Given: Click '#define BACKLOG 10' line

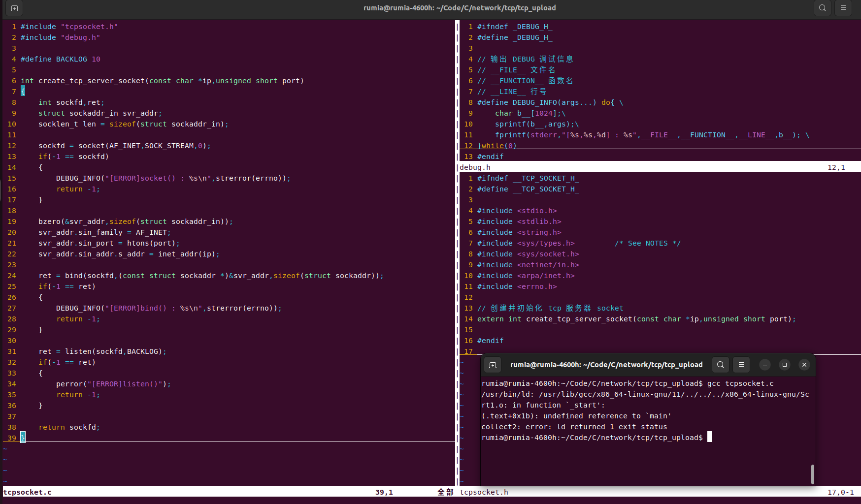Looking at the screenshot, I should (x=60, y=59).
